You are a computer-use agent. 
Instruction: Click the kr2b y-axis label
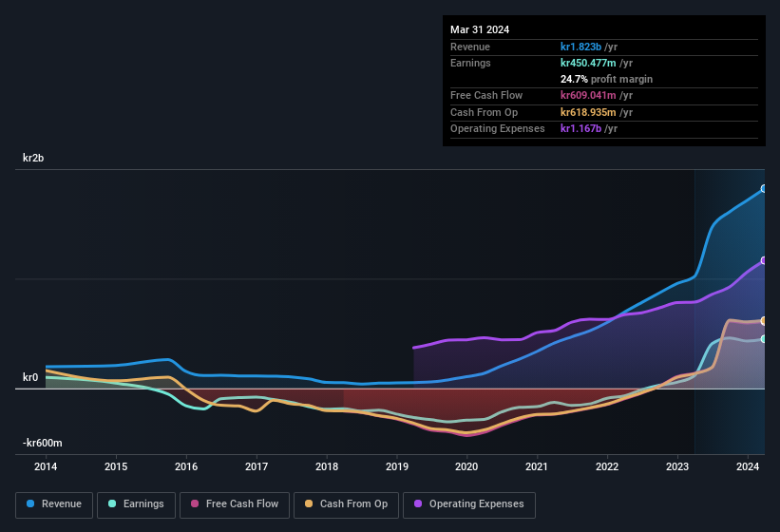coord(33,158)
